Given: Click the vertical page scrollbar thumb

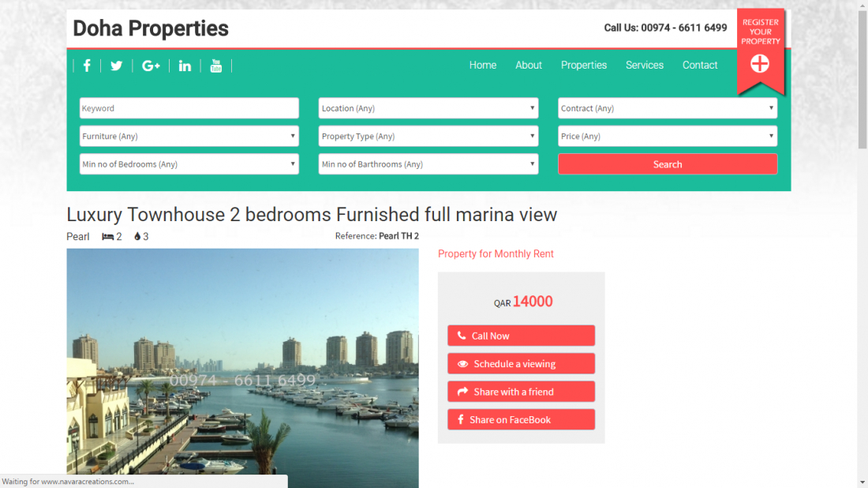Looking at the screenshot, I should (x=862, y=79).
